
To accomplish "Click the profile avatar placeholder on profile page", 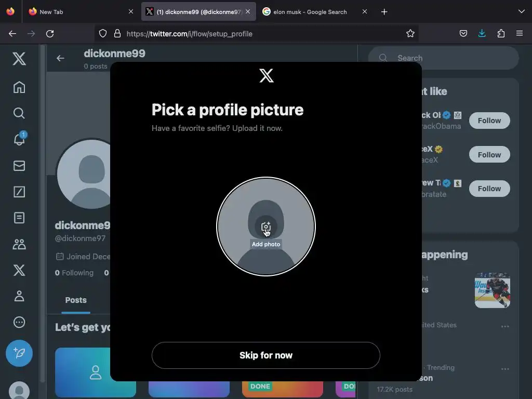I will (x=84, y=174).
